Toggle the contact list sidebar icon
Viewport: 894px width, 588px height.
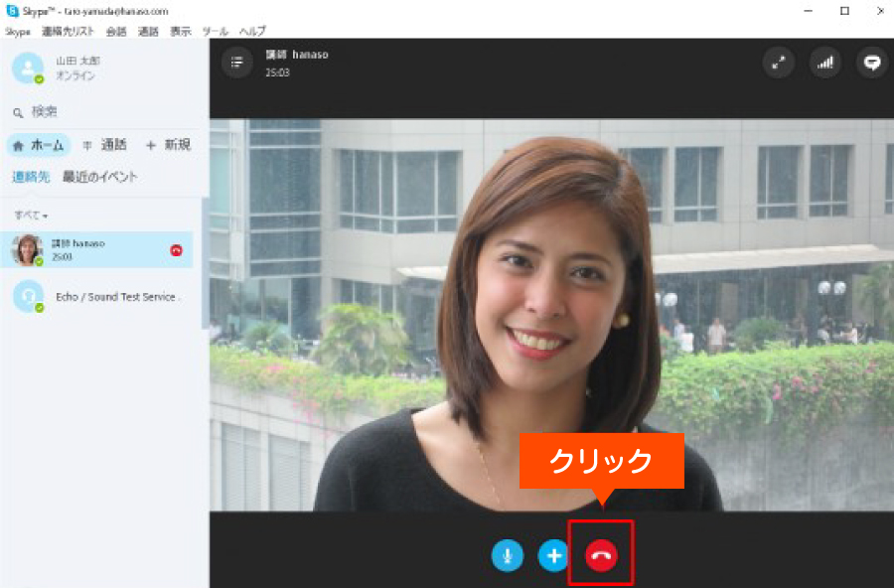(236, 62)
